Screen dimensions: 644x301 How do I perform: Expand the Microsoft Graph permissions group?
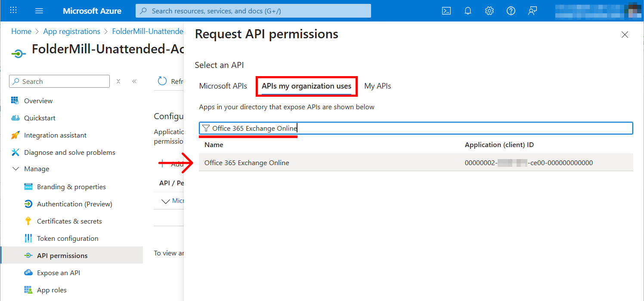pyautogui.click(x=166, y=200)
